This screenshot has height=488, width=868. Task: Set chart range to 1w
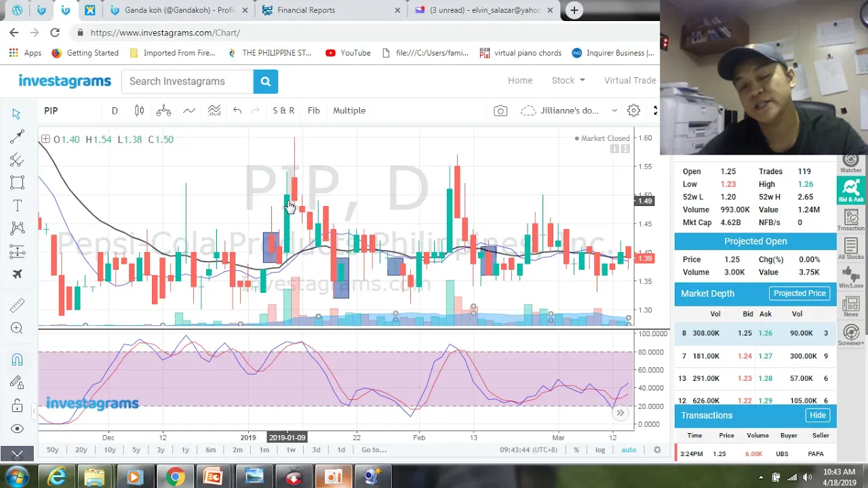coord(291,450)
